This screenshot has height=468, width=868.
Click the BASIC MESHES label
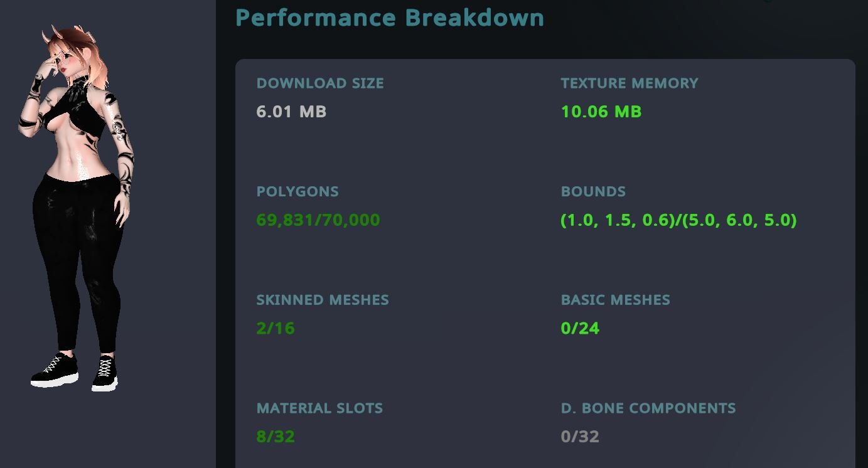(x=616, y=300)
